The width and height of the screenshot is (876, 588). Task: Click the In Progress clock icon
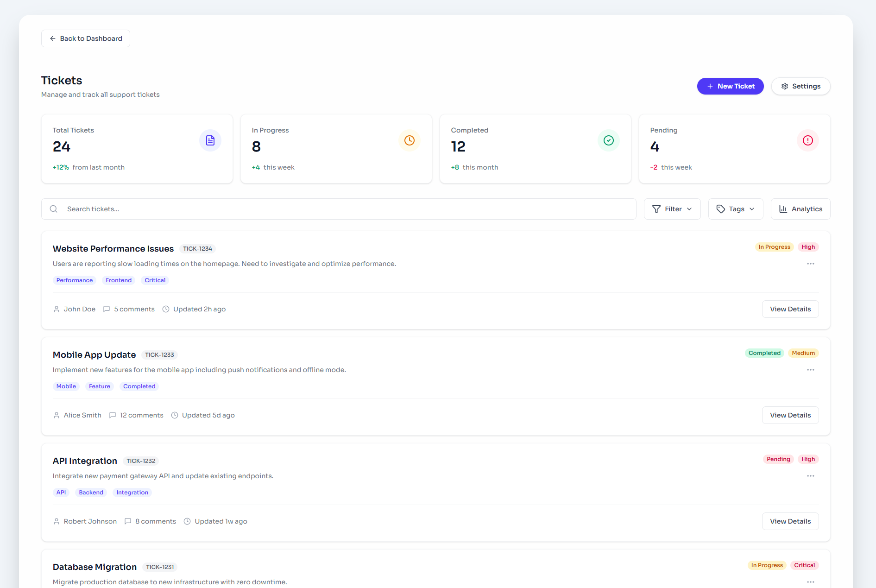pyautogui.click(x=409, y=140)
